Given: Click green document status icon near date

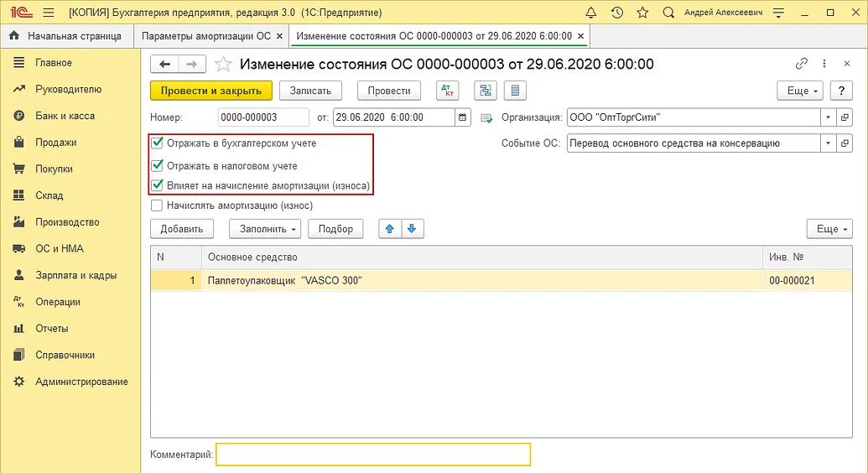Looking at the screenshot, I should (x=486, y=118).
